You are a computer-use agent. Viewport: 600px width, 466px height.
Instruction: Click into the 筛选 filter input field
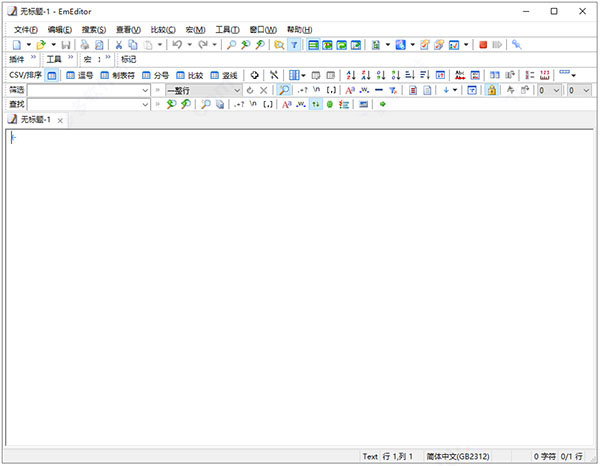point(84,90)
